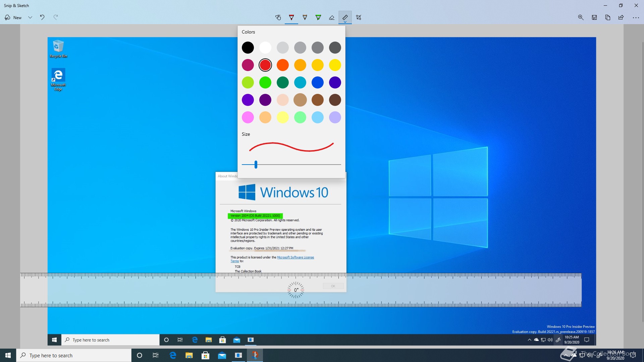Screen dimensions: 644x362
Task: Click the Windows Start button
Action: [8, 355]
